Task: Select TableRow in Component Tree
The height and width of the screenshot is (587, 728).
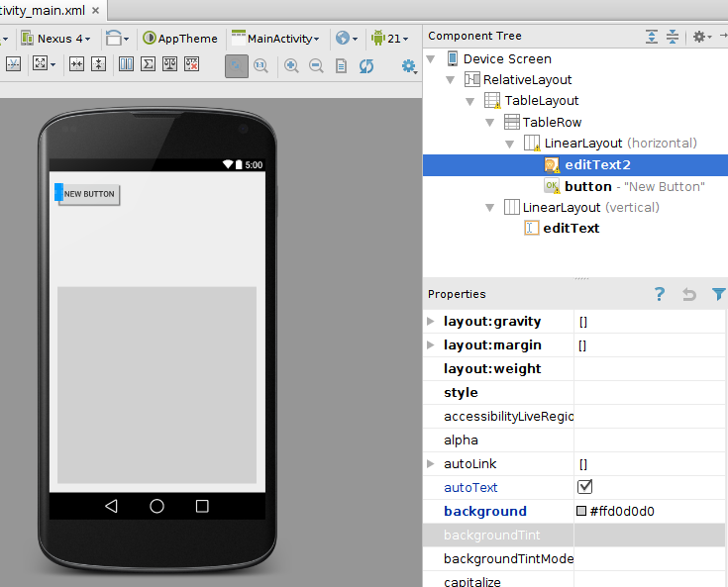Action: point(552,122)
